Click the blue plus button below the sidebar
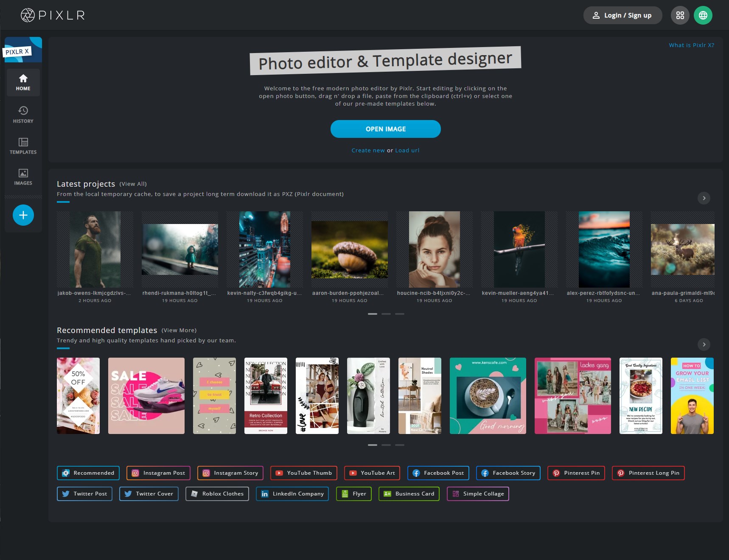Image resolution: width=729 pixels, height=560 pixels. pos(23,215)
